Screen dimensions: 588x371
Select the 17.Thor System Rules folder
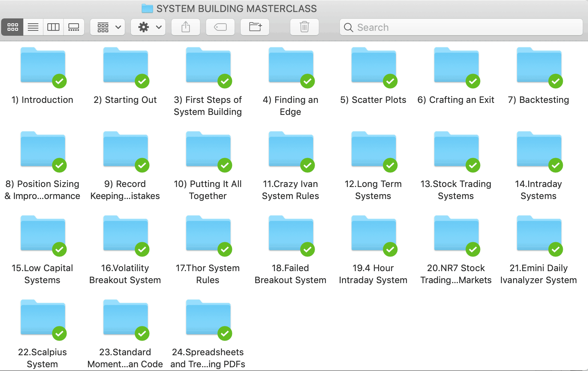pos(208,234)
